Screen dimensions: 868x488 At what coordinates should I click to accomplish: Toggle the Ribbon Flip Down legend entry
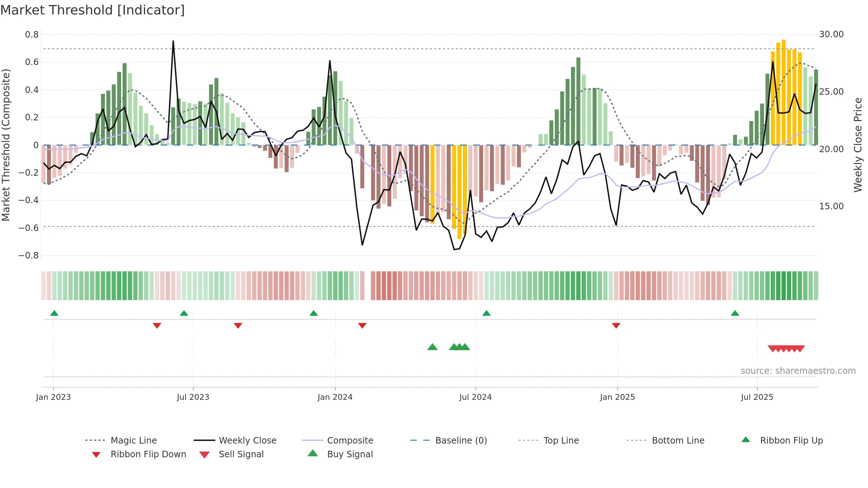tap(138, 454)
